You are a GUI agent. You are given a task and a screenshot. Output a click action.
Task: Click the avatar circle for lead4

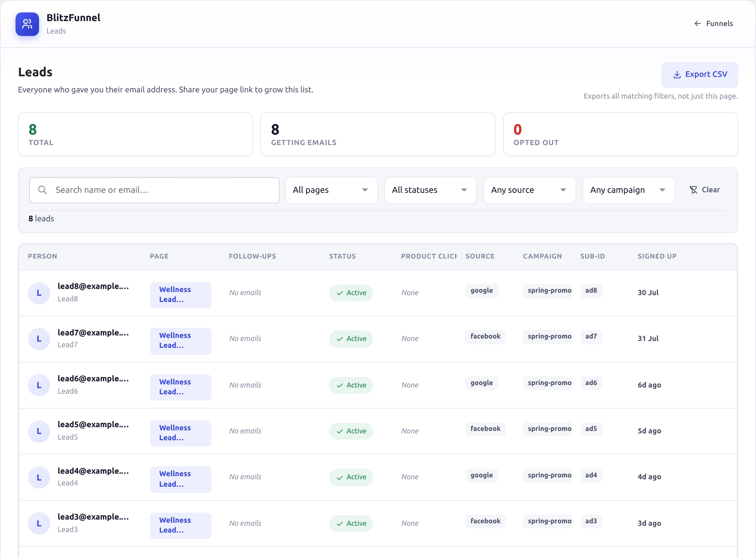tap(39, 477)
